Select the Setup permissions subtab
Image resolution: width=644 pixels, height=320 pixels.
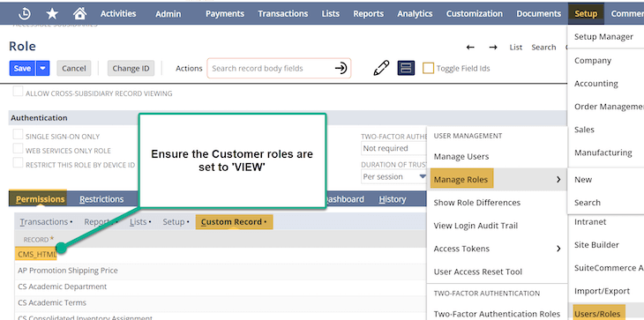pyautogui.click(x=176, y=221)
